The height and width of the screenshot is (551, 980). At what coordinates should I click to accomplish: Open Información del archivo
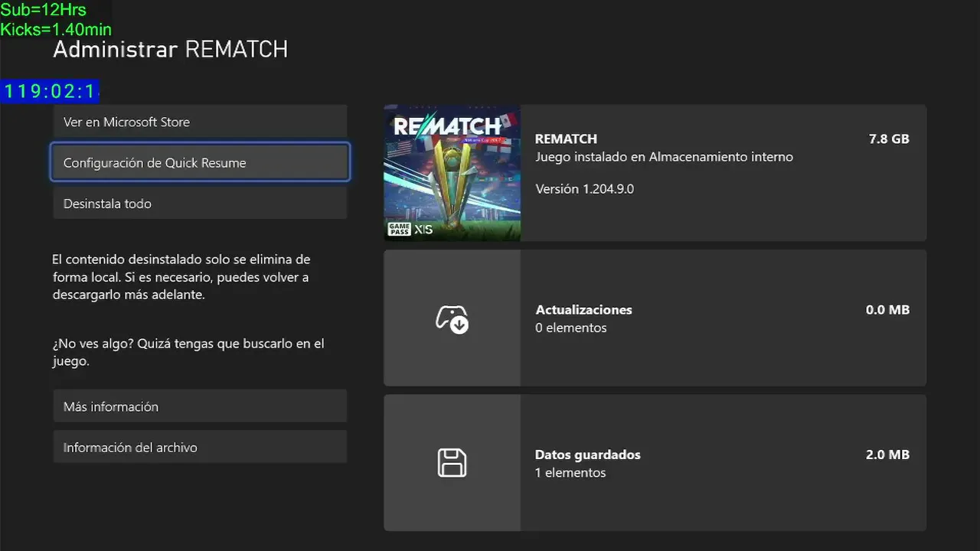[x=200, y=447]
